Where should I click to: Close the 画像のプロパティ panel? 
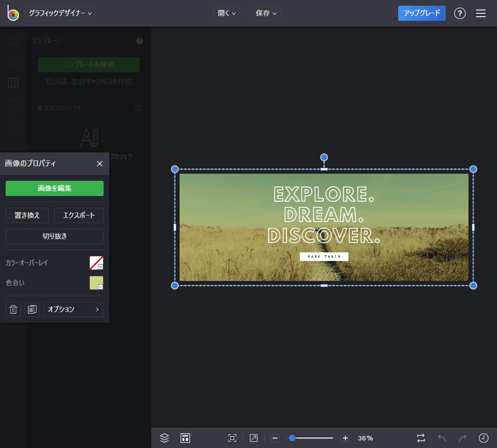(x=99, y=164)
